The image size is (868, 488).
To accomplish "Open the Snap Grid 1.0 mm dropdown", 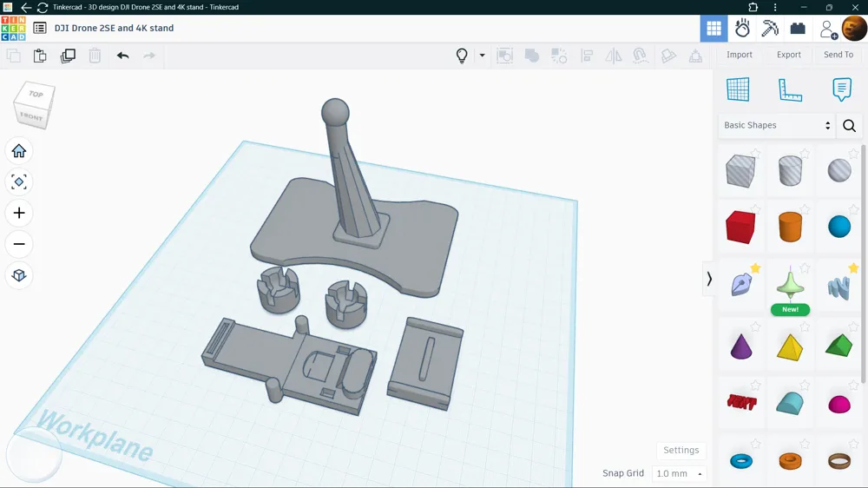I will (680, 473).
